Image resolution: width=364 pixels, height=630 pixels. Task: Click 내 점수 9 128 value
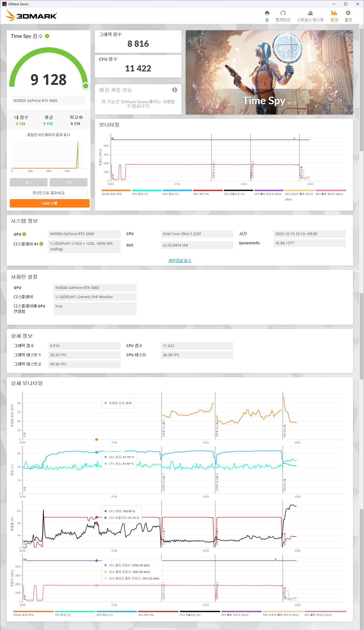(20, 124)
